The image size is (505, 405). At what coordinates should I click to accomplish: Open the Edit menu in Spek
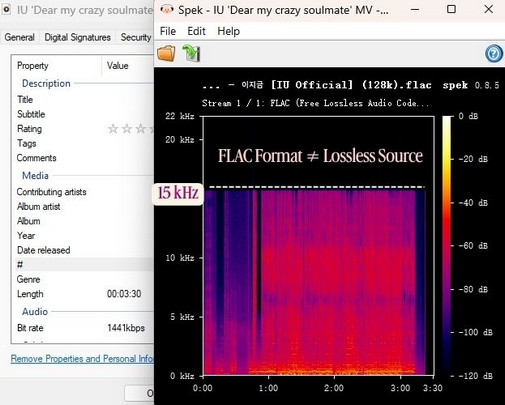pyautogui.click(x=196, y=31)
